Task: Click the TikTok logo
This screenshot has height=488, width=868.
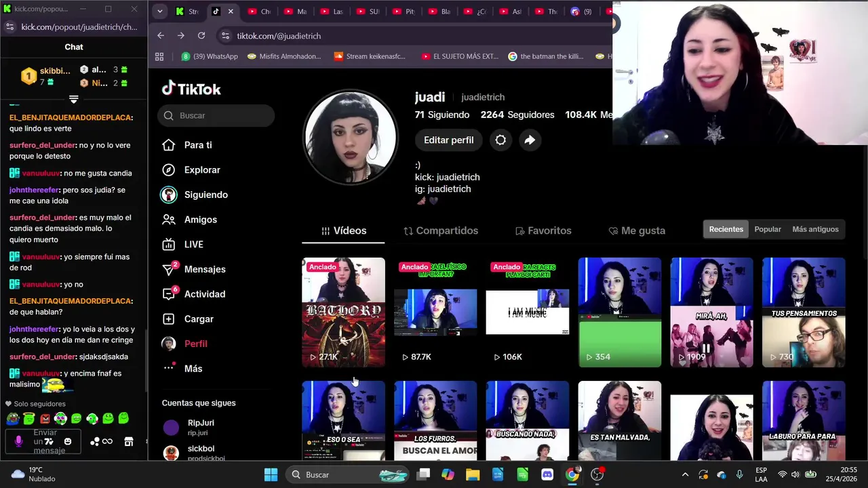Action: click(191, 89)
